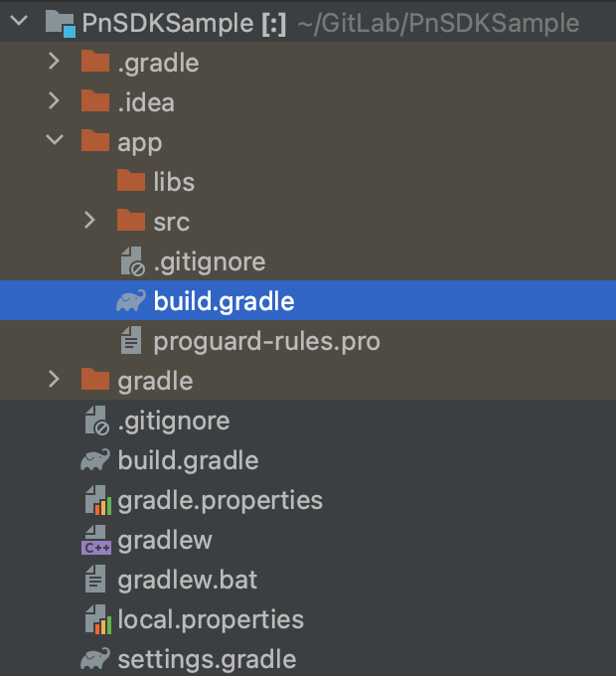Expand the src folder chevron

tap(90, 221)
